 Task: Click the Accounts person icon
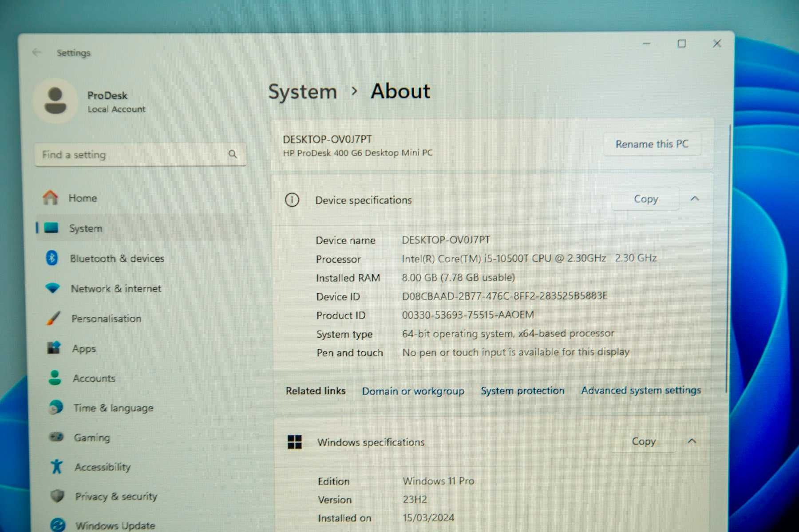pos(55,378)
